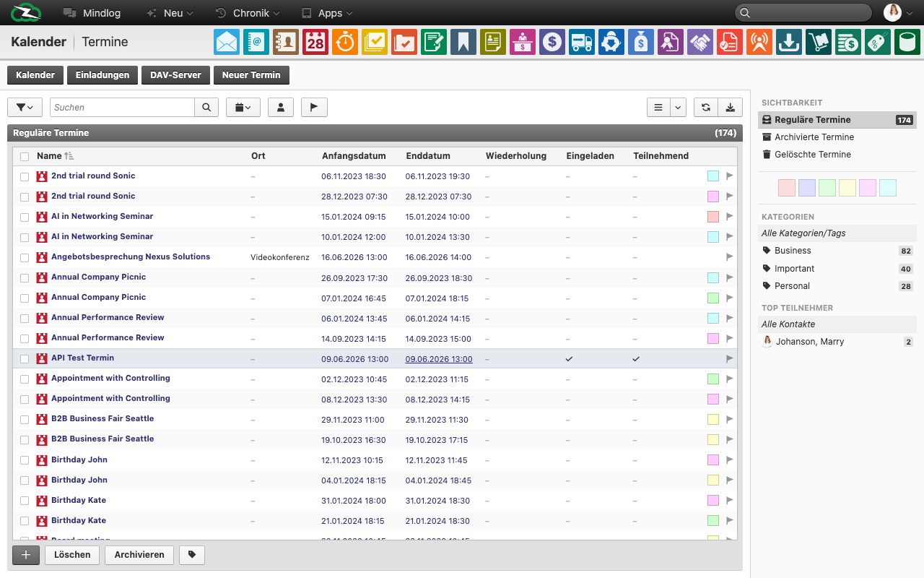Open the red calendar 28 icon
Viewport: 924px width, 578px height.
point(315,42)
